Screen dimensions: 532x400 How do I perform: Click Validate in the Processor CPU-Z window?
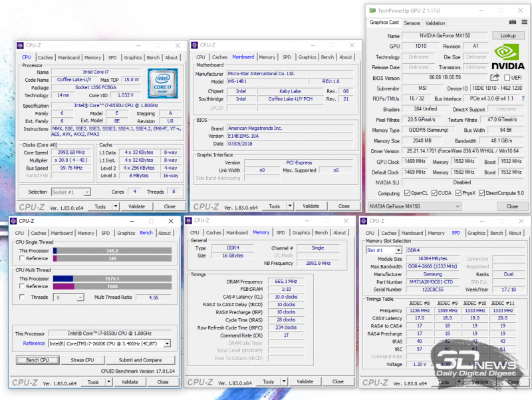[x=137, y=206]
